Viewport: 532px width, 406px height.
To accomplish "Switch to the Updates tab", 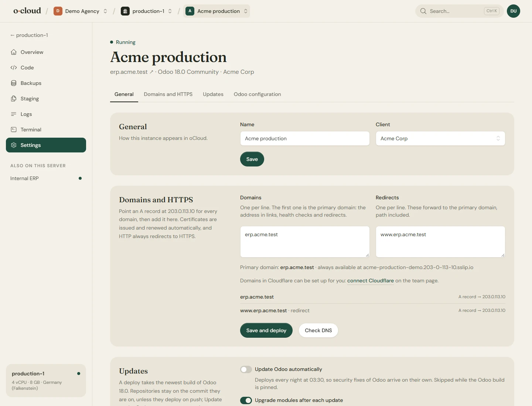I will [213, 94].
